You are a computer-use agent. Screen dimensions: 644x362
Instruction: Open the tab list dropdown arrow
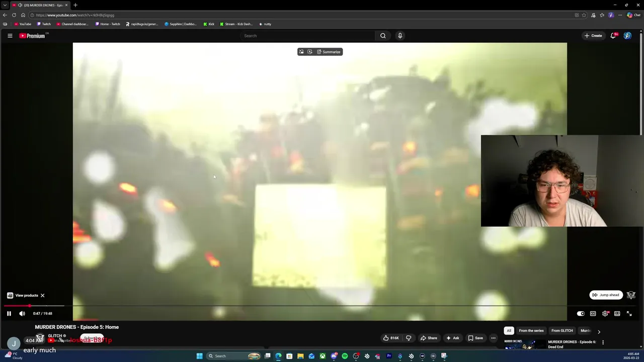click(5, 5)
